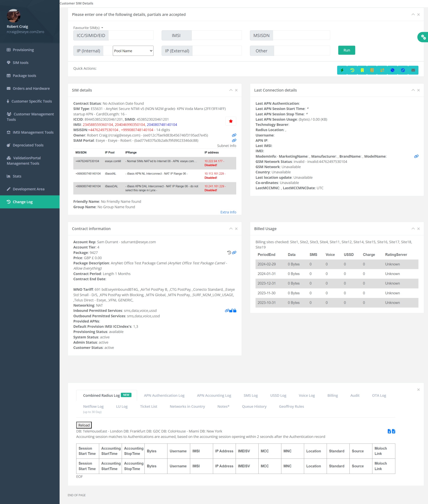Click the blue ban circle quick action
This screenshot has width=428, height=504.
(x=403, y=70)
